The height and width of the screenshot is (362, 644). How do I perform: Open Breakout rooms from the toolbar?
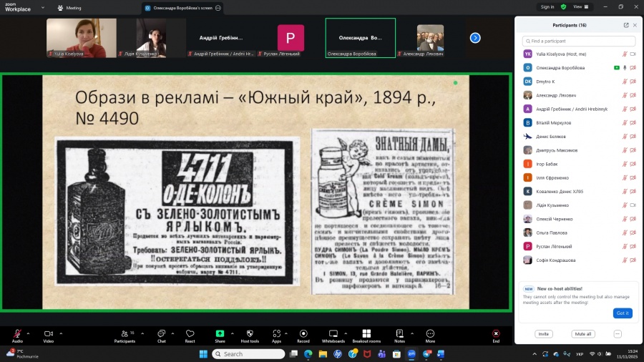(366, 336)
